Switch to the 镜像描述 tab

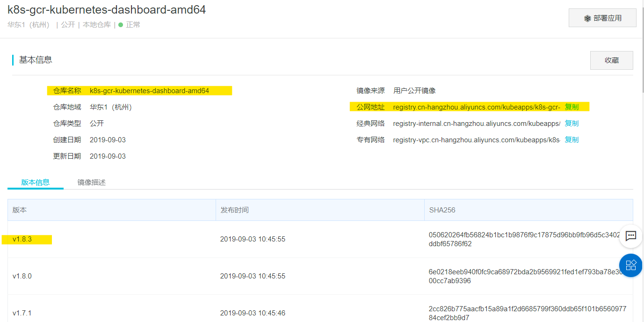tap(92, 182)
